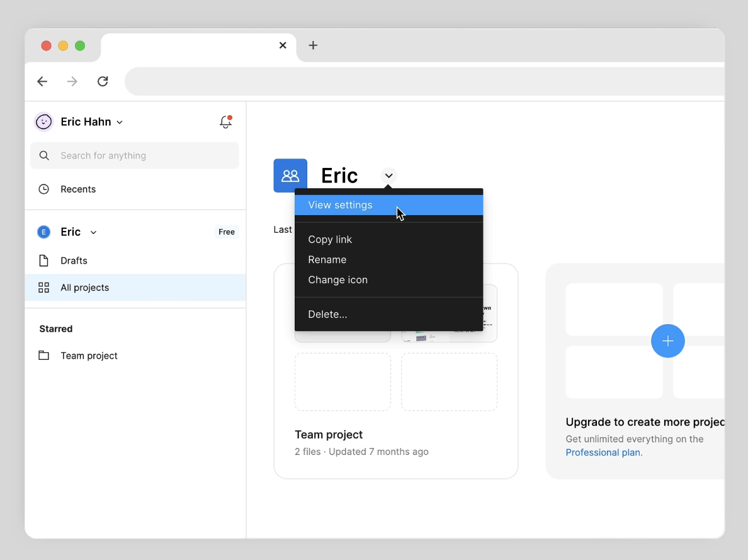
Task: Open Drafts in the sidebar
Action: point(74,260)
